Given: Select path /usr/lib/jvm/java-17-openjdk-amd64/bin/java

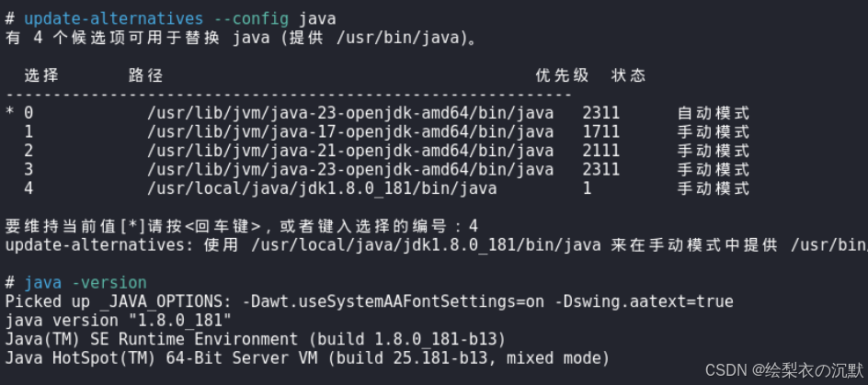Looking at the screenshot, I should 350,132.
